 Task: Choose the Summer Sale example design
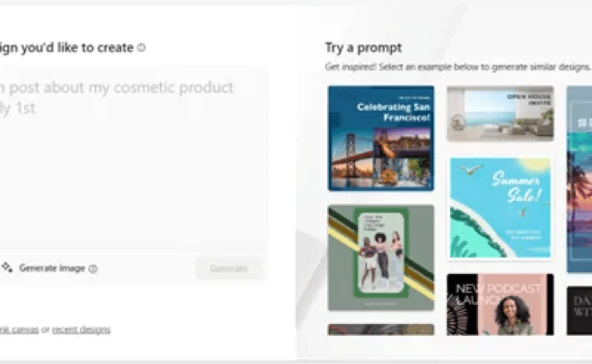(x=500, y=207)
